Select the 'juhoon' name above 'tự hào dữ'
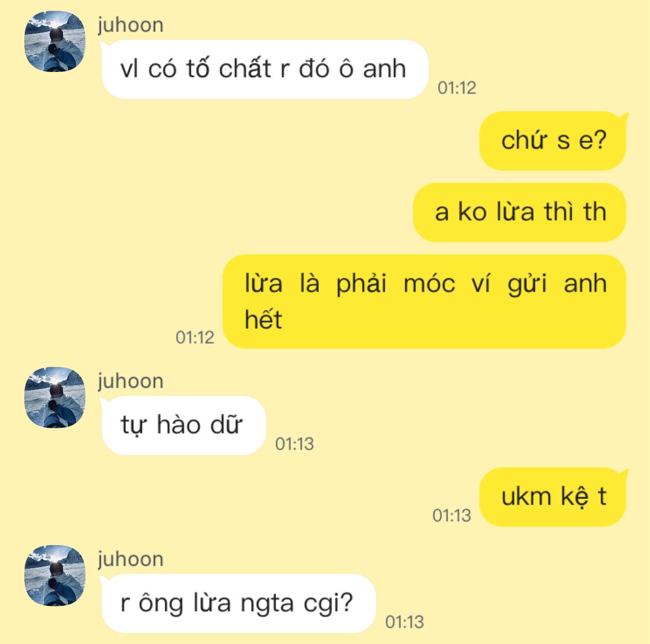 tap(130, 382)
